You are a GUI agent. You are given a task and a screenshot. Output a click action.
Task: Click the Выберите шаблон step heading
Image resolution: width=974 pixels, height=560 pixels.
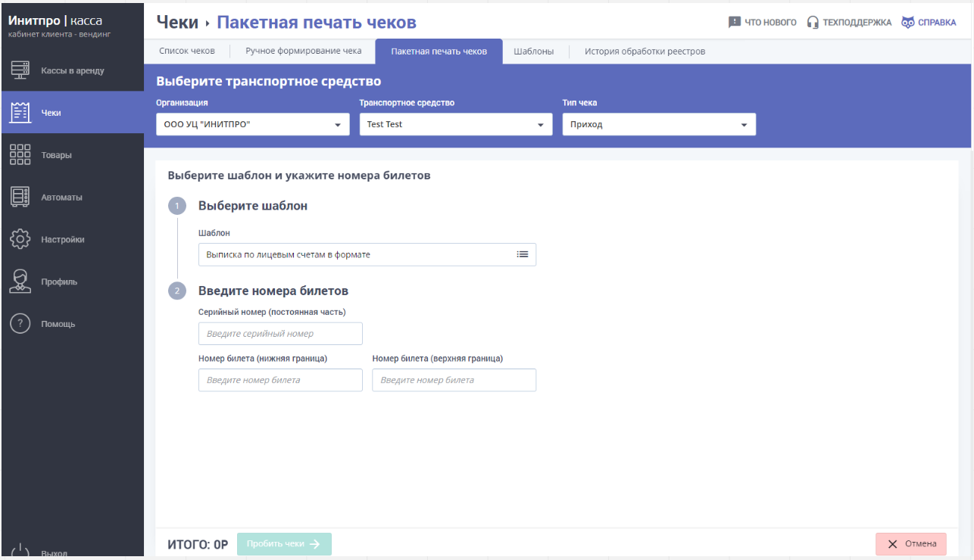(253, 206)
